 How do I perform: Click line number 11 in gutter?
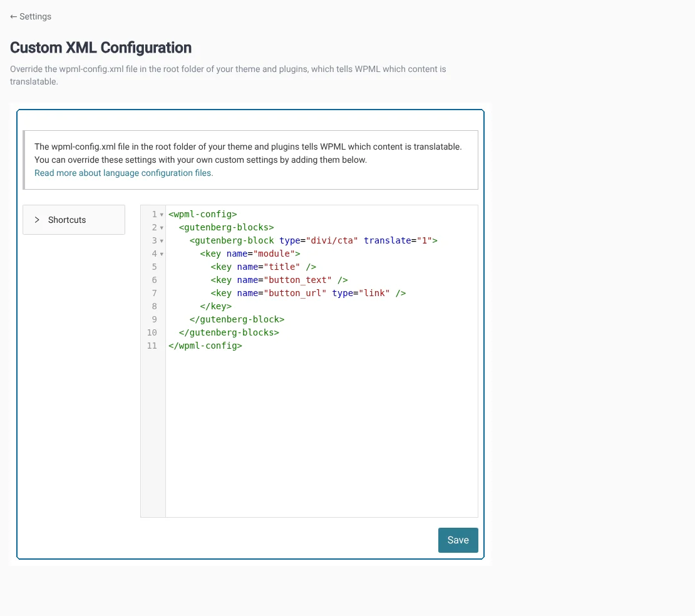(x=152, y=346)
